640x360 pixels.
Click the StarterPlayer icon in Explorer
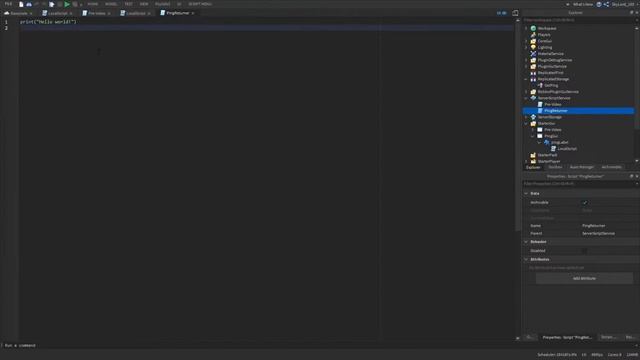click(x=533, y=161)
